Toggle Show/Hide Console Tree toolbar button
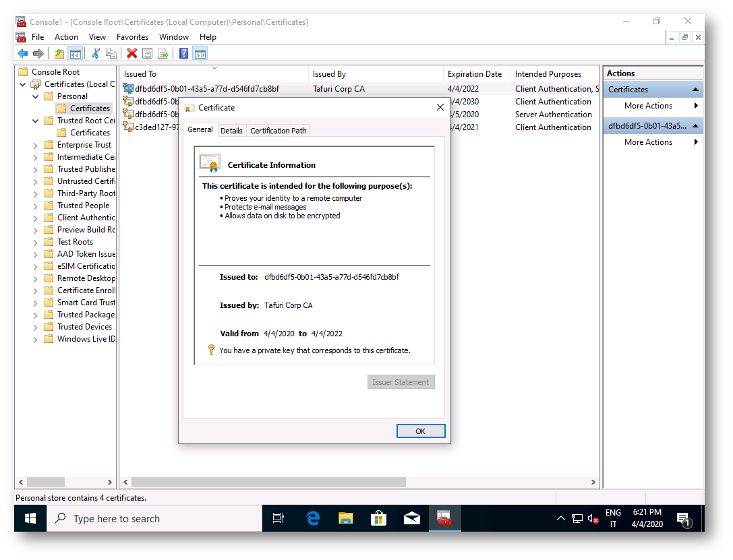Image resolution: width=733 pixels, height=560 pixels. pyautogui.click(x=76, y=54)
